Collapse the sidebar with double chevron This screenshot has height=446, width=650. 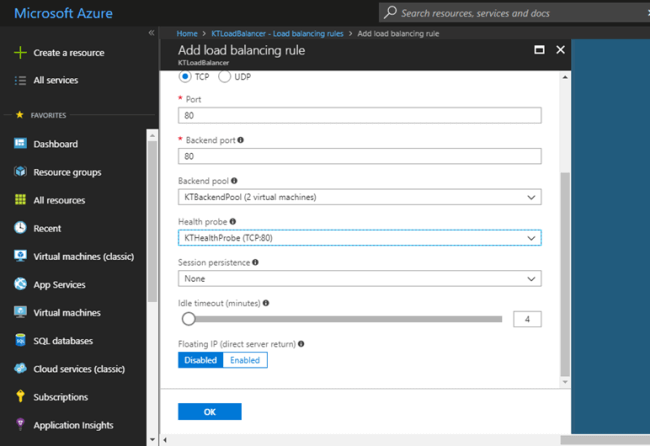[151, 33]
